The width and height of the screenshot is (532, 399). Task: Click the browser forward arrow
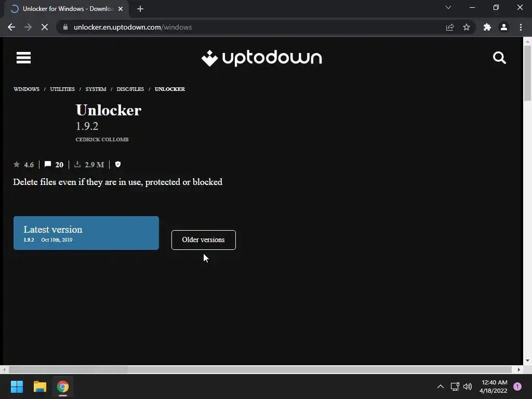pyautogui.click(x=28, y=27)
